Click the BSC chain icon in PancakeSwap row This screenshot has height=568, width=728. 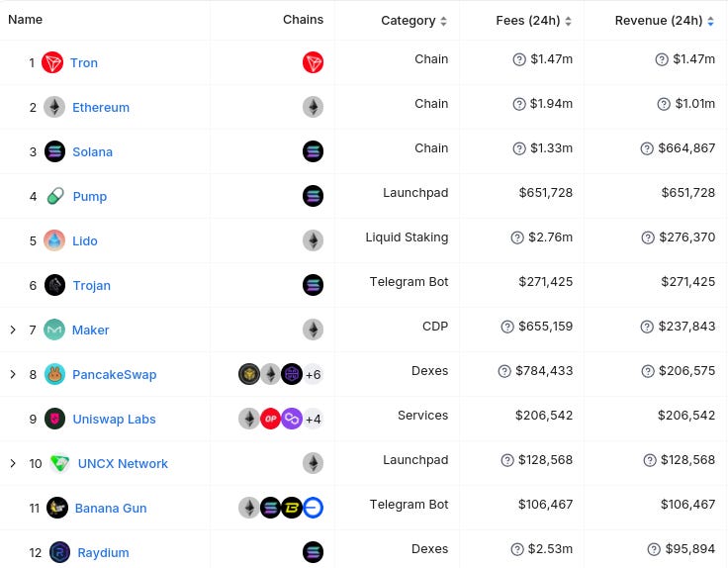tap(249, 374)
